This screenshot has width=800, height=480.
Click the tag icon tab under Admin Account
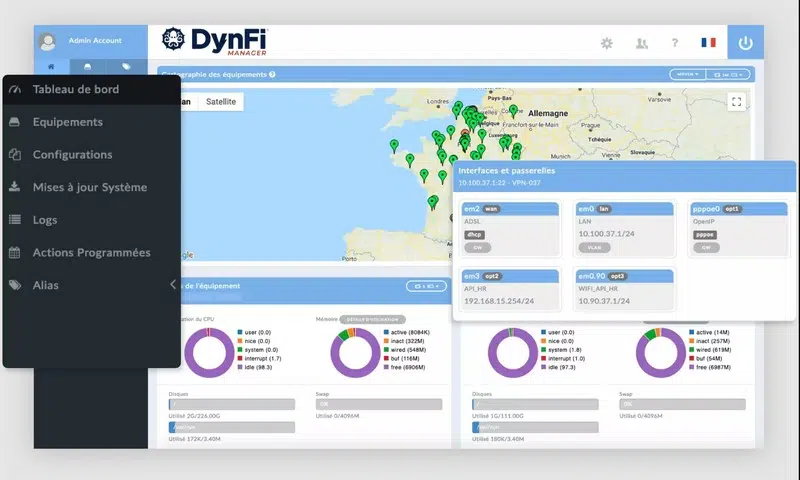point(126,66)
